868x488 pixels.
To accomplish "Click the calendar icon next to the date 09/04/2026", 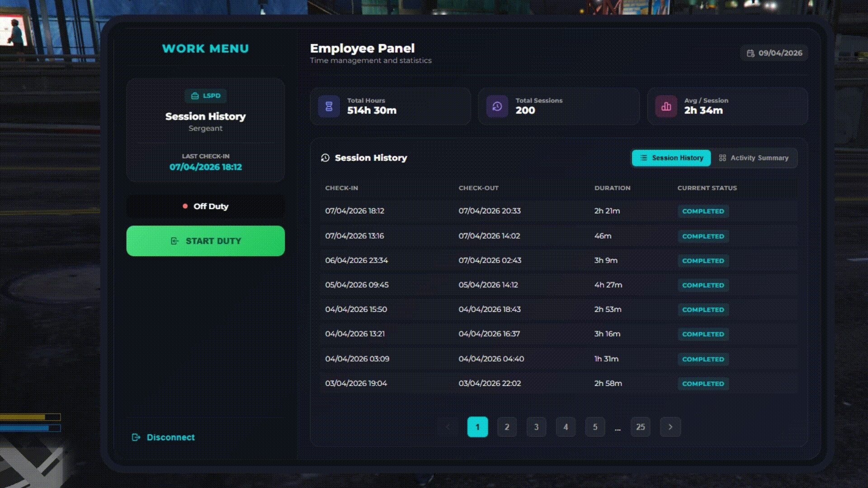I will pyautogui.click(x=750, y=53).
